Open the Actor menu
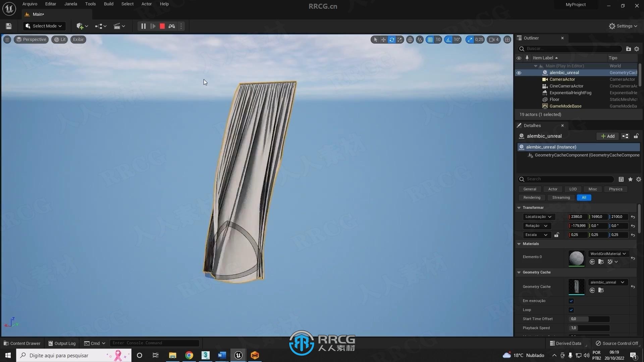This screenshot has height=362, width=644. click(146, 4)
